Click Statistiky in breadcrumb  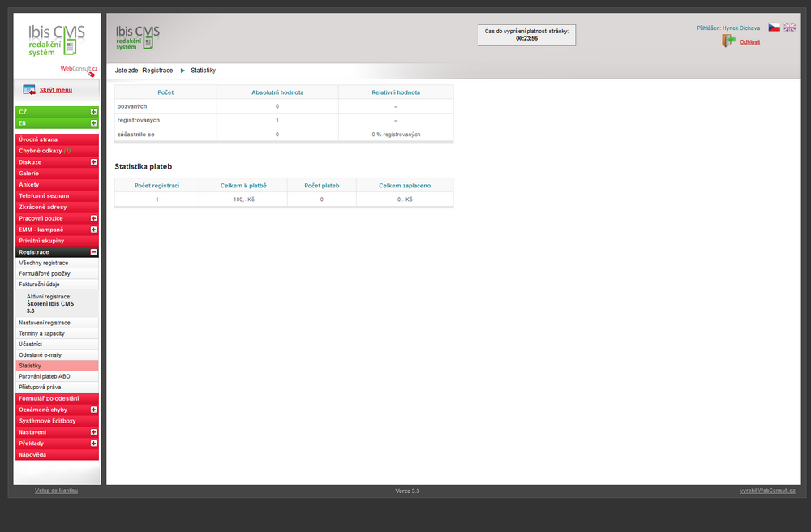point(203,71)
